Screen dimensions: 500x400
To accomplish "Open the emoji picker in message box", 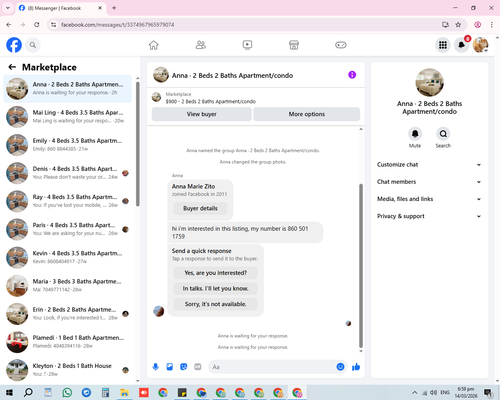I will click(x=340, y=367).
